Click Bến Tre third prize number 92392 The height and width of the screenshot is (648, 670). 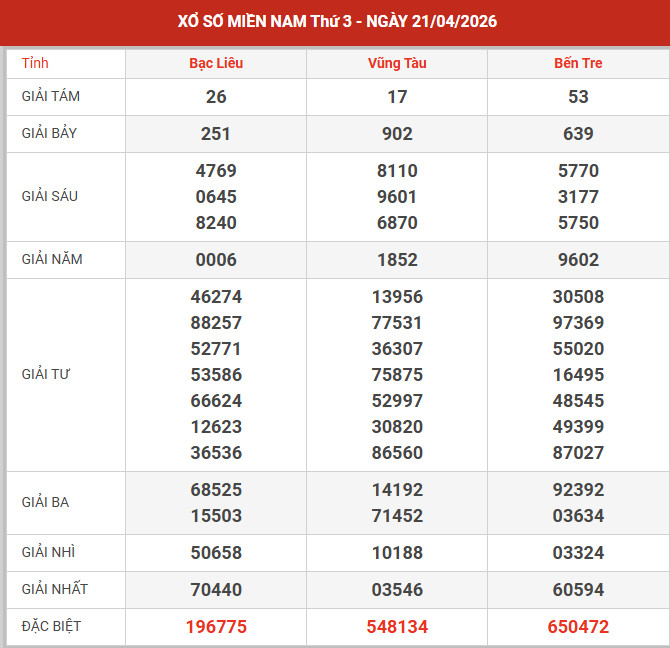(x=578, y=490)
